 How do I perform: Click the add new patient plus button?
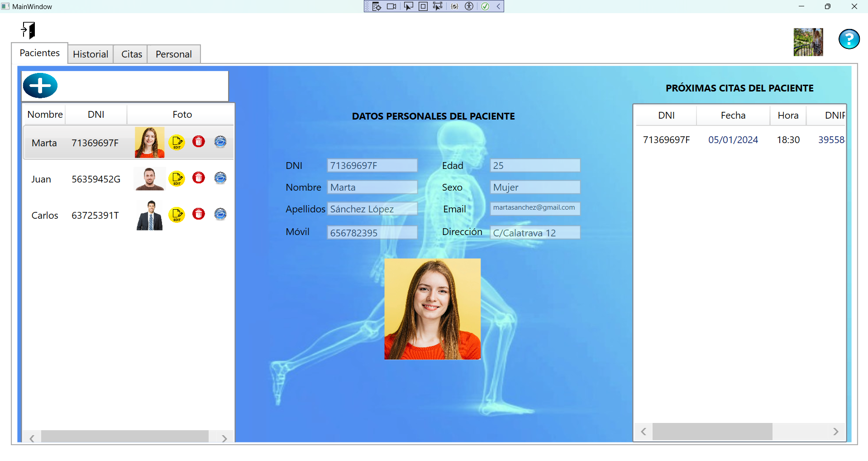[40, 86]
